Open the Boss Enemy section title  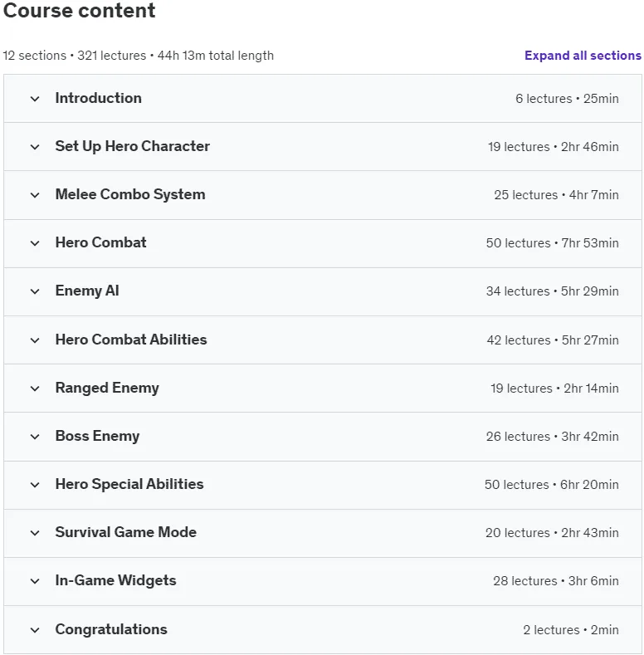(97, 436)
